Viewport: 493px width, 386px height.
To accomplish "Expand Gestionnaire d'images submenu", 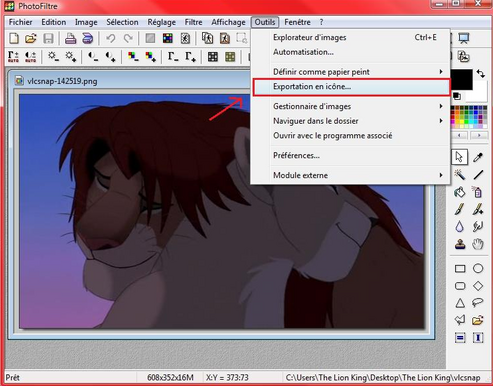I will [351, 107].
